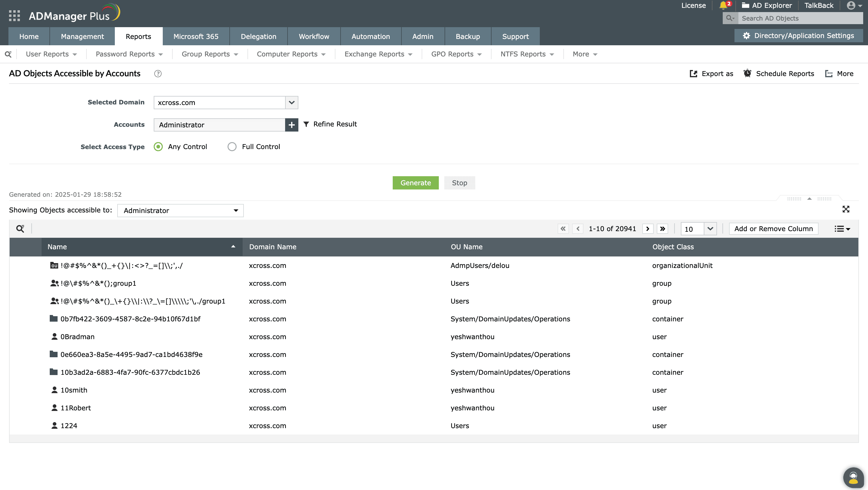
Task: Select the Full Control radio button
Action: 232,147
